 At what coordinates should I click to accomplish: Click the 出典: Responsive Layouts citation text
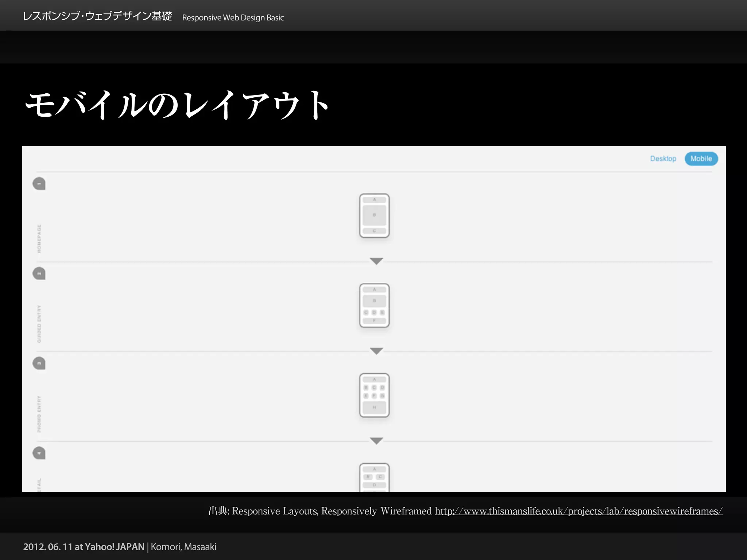(320, 511)
